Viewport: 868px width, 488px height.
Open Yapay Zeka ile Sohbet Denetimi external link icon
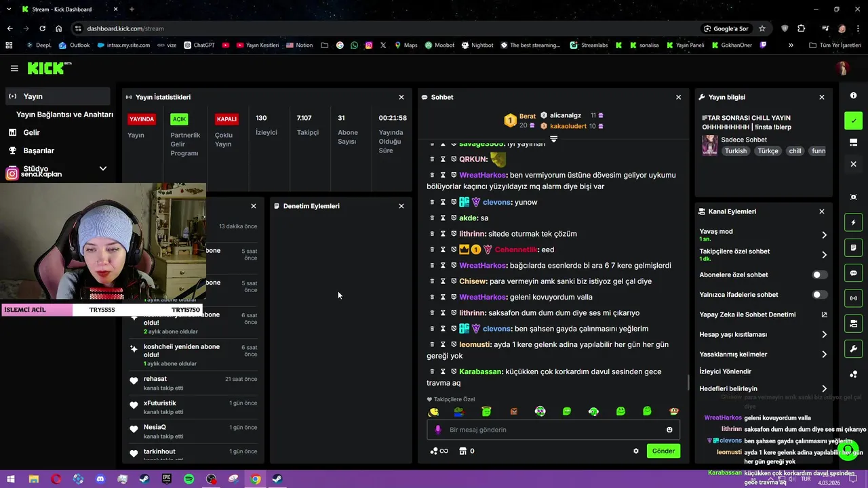(825, 314)
